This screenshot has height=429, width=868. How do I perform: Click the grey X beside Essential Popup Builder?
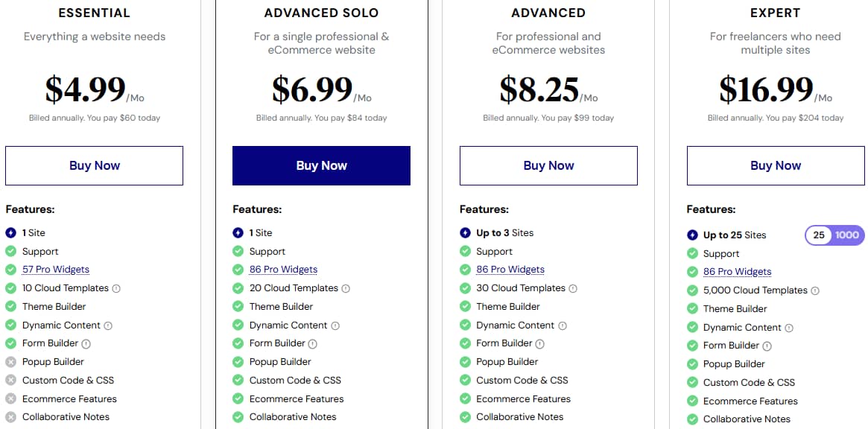tap(10, 362)
